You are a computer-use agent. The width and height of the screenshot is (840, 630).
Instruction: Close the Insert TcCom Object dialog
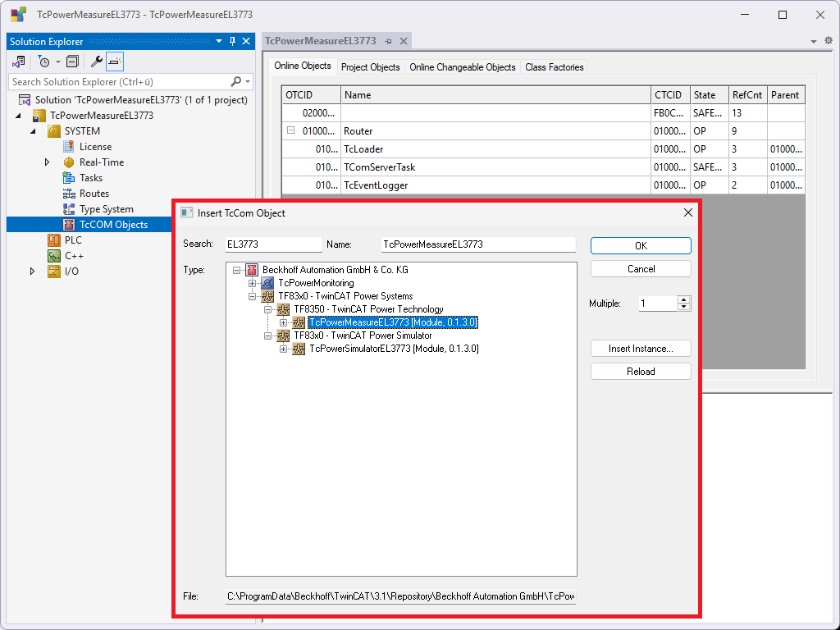(688, 212)
